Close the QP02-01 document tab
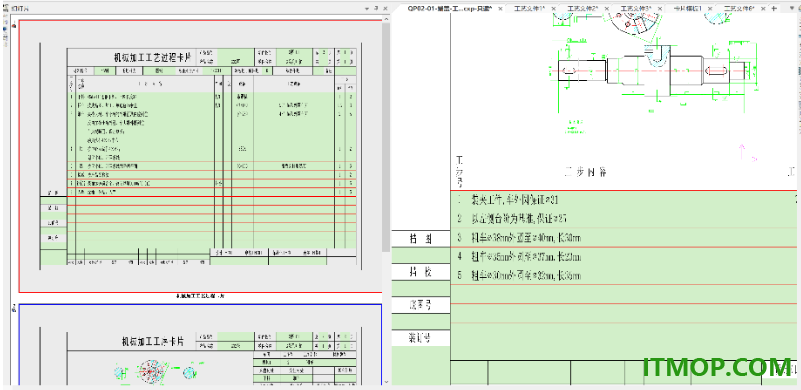801x390 pixels. (501, 9)
